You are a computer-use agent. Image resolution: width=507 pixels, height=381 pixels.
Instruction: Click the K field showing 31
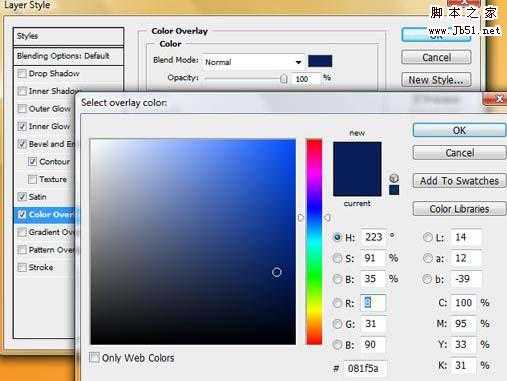[464, 365]
